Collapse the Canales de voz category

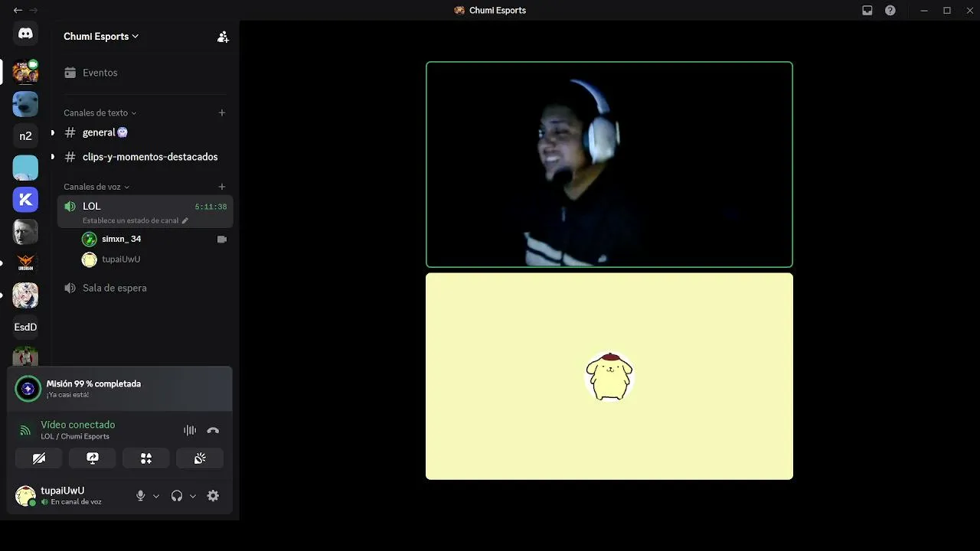pyautogui.click(x=96, y=187)
